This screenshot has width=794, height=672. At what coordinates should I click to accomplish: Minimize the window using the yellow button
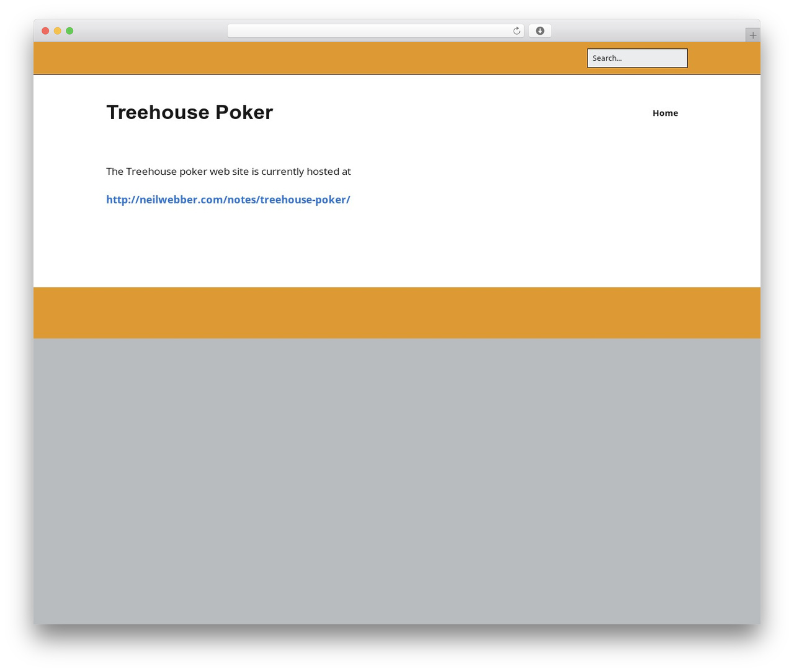point(58,31)
